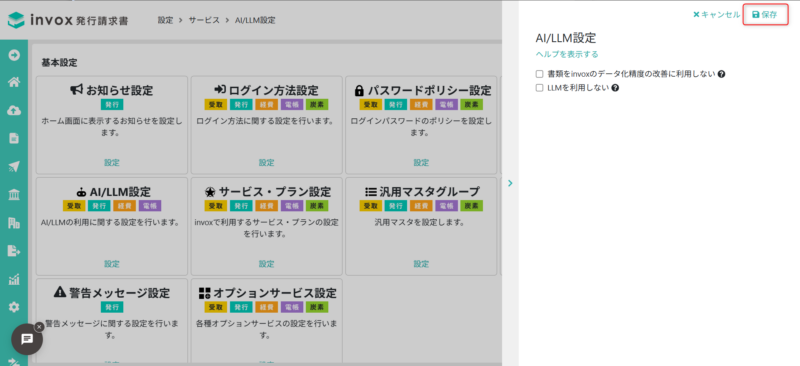Open 設定 link on 汎用マスタグループ card
The image size is (800, 366).
coord(421,264)
